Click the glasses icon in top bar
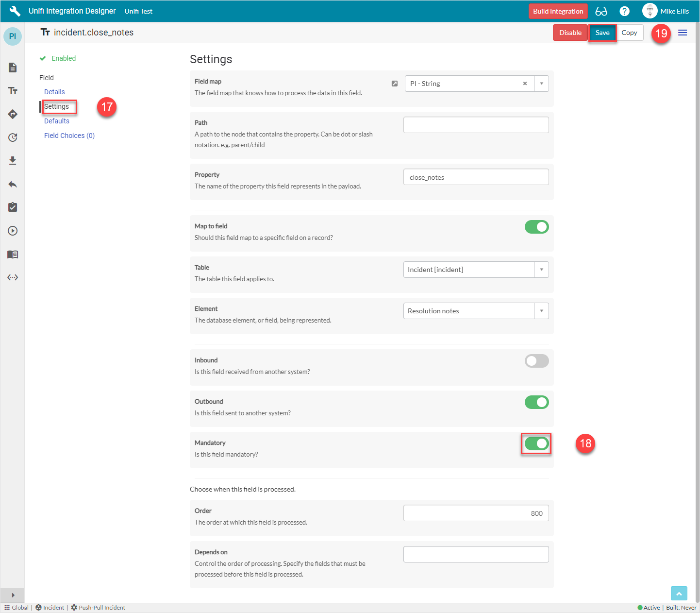 (601, 11)
